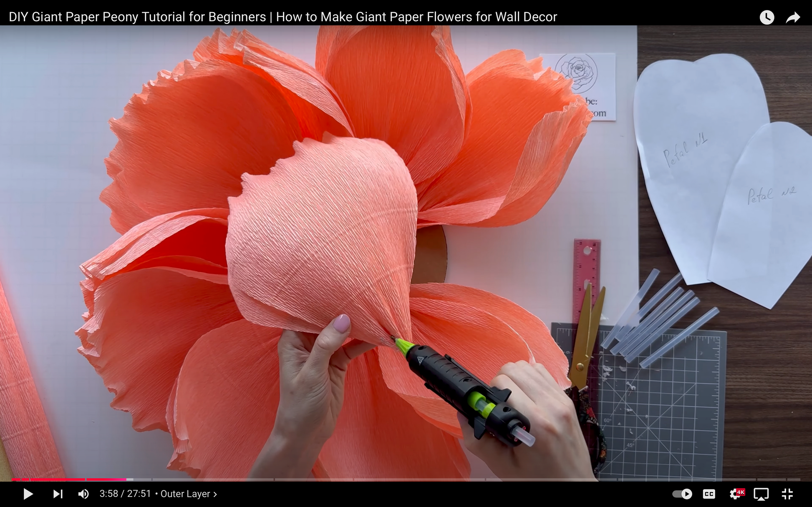Skip to the next video
Screen dimensions: 812x507
pyautogui.click(x=58, y=494)
